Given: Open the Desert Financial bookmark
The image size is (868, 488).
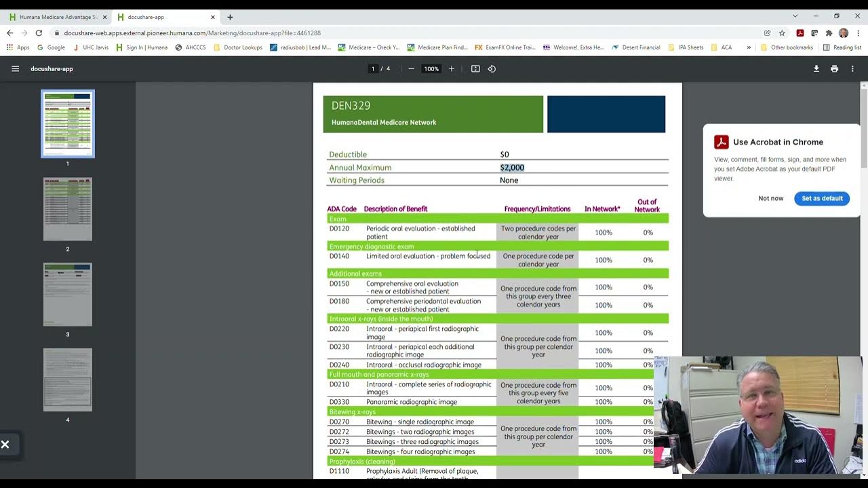Looking at the screenshot, I should [636, 47].
